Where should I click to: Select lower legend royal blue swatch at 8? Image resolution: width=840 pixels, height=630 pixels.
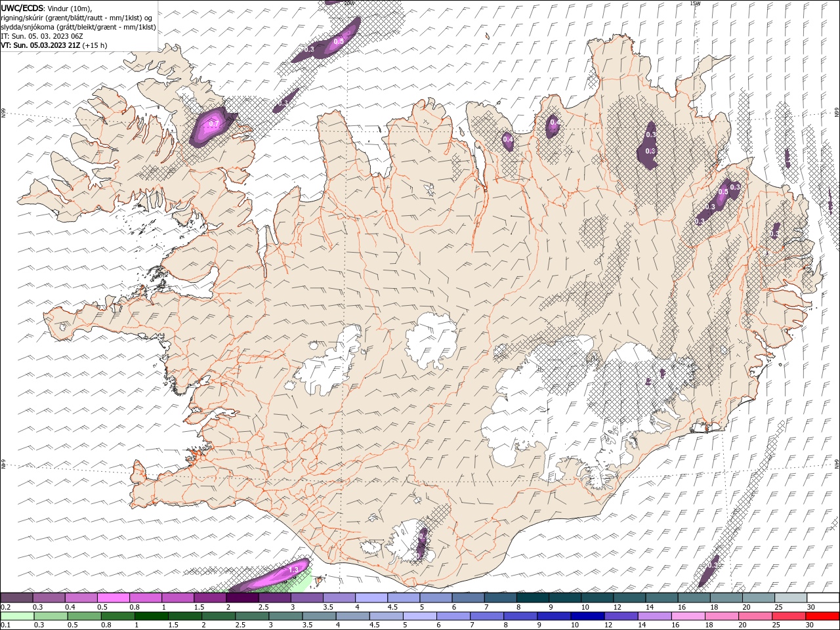coord(520,616)
